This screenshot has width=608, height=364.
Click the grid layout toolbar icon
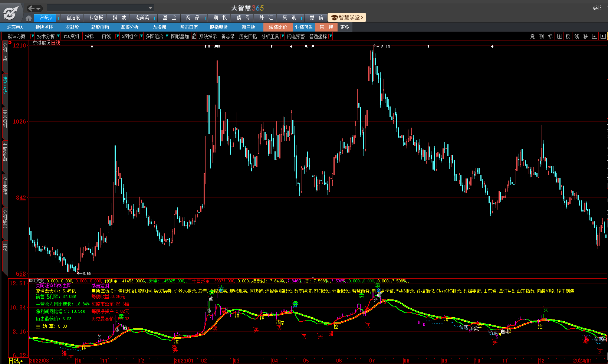click(x=559, y=36)
